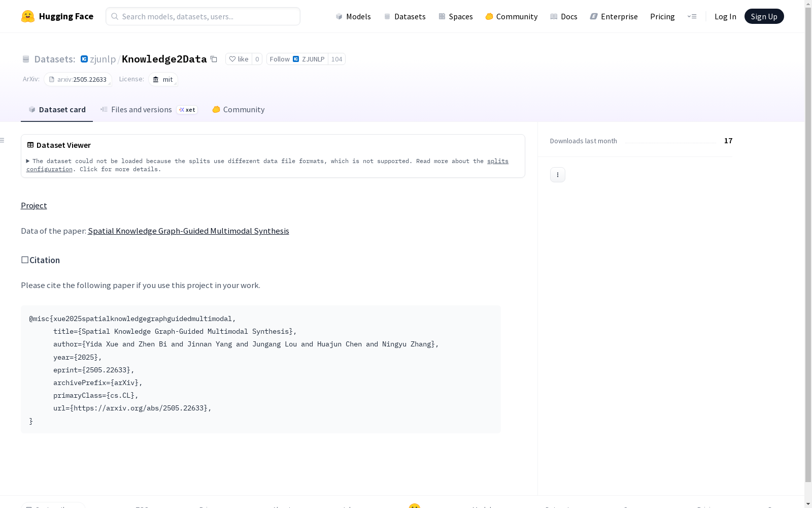
Task: Open the three-dot options menu in sidebar
Action: [557, 175]
